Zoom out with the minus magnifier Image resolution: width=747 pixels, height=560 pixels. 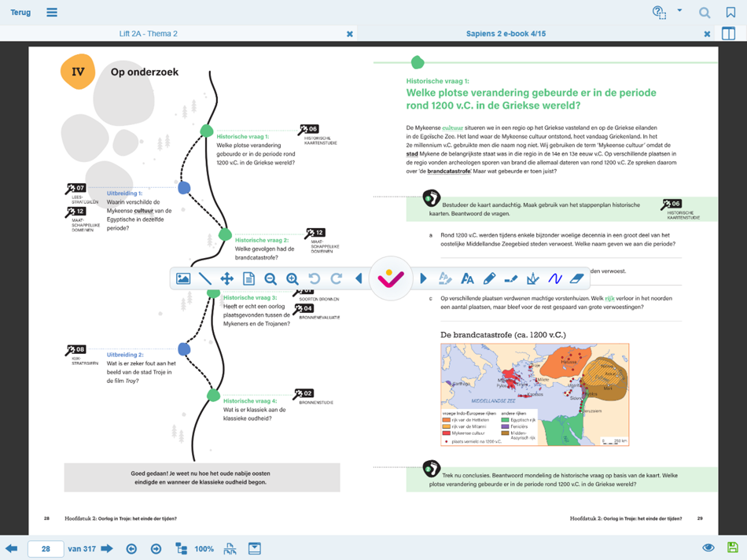point(270,278)
